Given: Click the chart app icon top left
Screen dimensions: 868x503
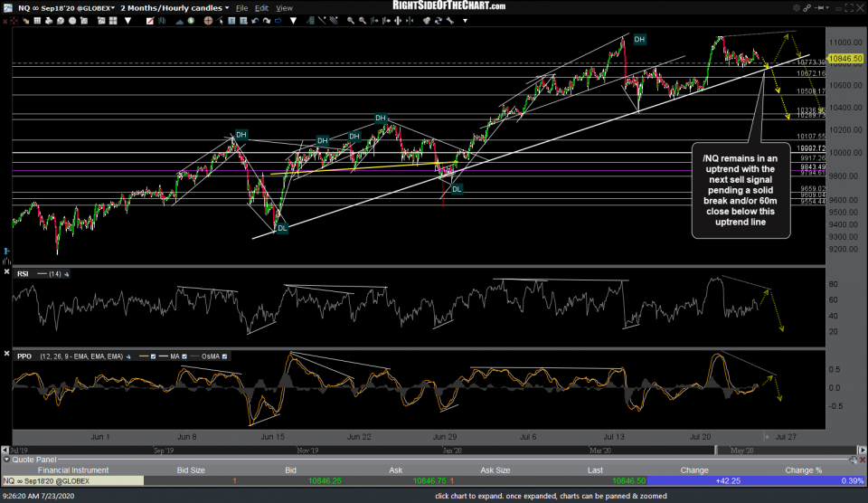Looking at the screenshot, I should coord(8,8).
